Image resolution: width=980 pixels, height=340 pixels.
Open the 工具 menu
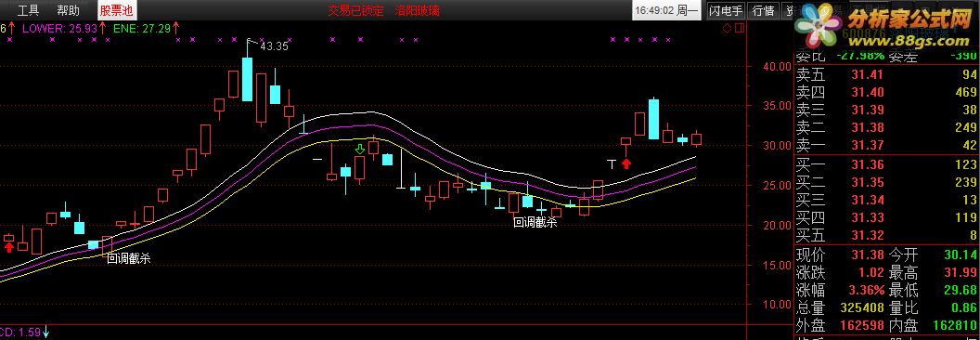(28, 10)
